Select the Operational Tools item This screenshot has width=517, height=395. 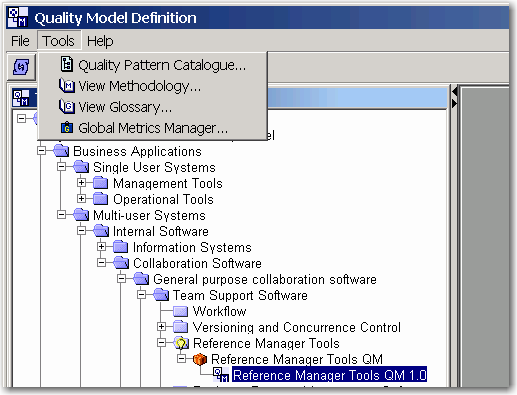point(163,199)
